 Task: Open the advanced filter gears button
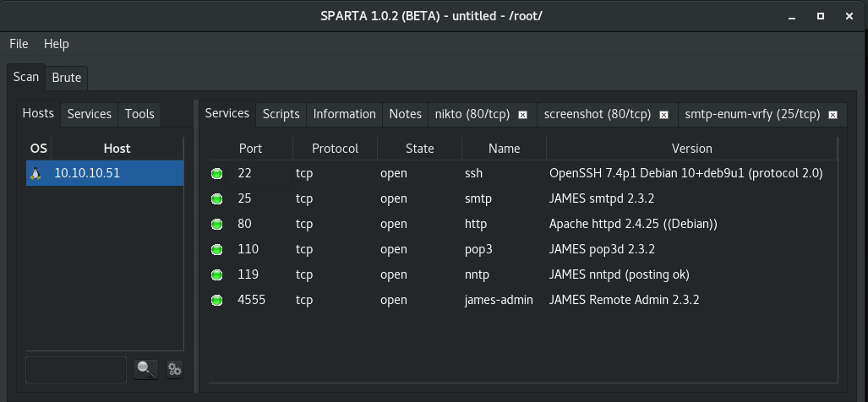click(x=174, y=369)
